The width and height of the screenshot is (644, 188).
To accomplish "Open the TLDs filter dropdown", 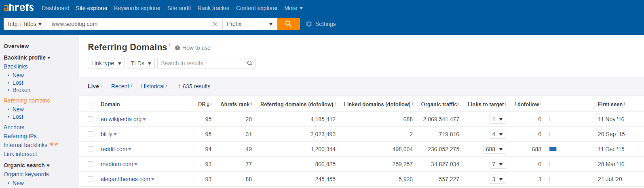I will pos(141,63).
